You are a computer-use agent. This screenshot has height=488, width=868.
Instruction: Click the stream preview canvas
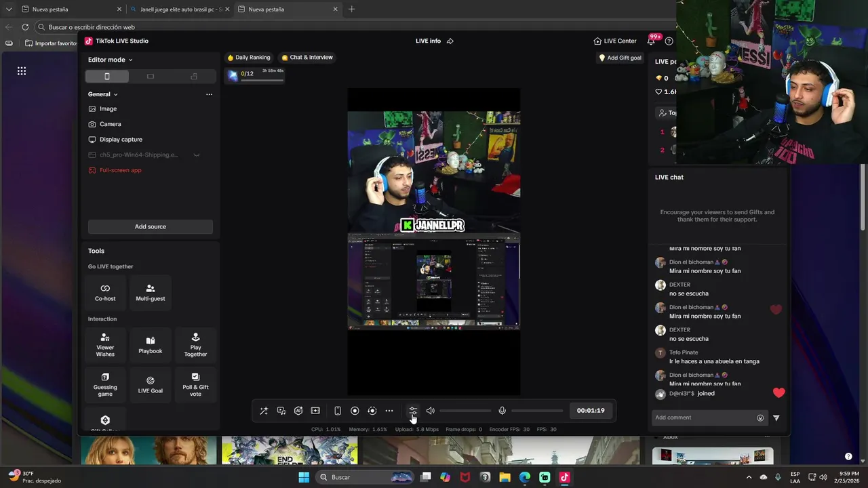click(x=434, y=241)
